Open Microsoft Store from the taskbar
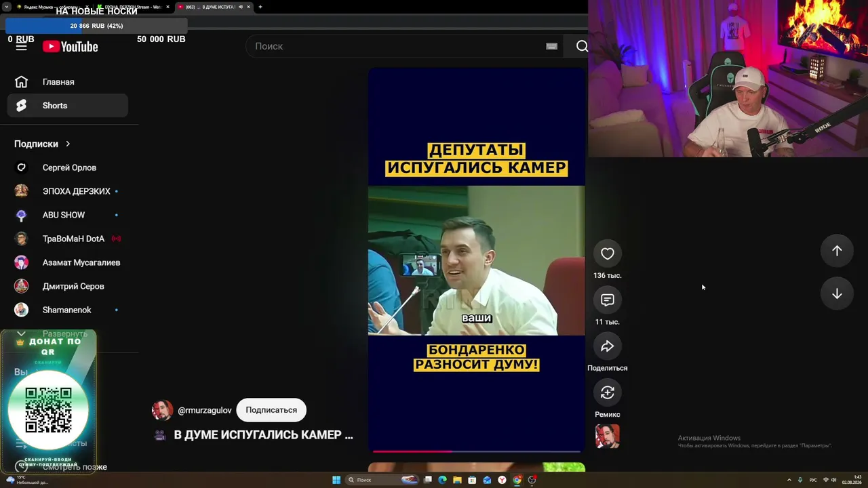 coord(472,480)
